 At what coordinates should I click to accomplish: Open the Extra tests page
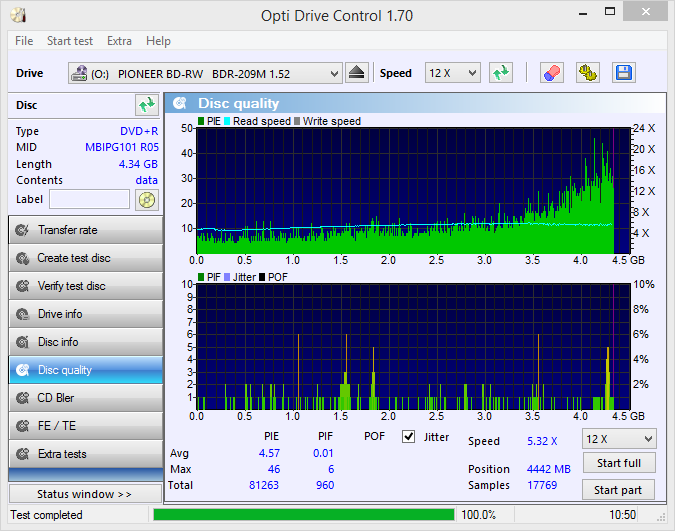coord(85,454)
